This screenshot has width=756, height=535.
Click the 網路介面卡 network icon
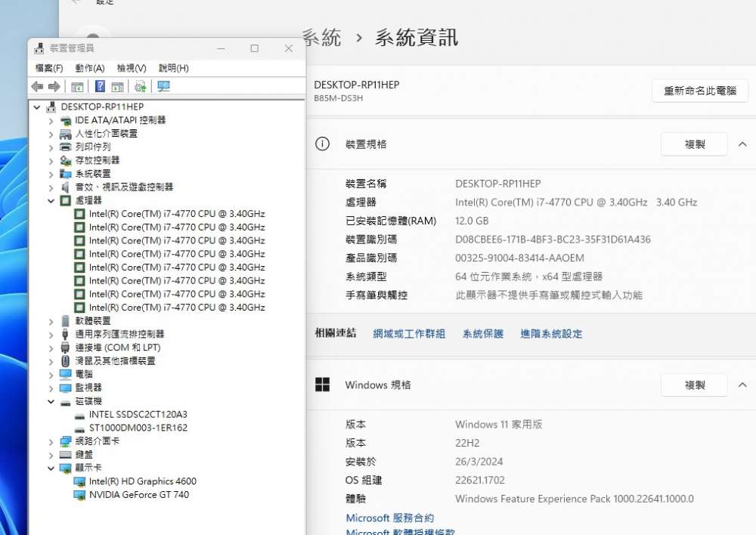coord(65,441)
